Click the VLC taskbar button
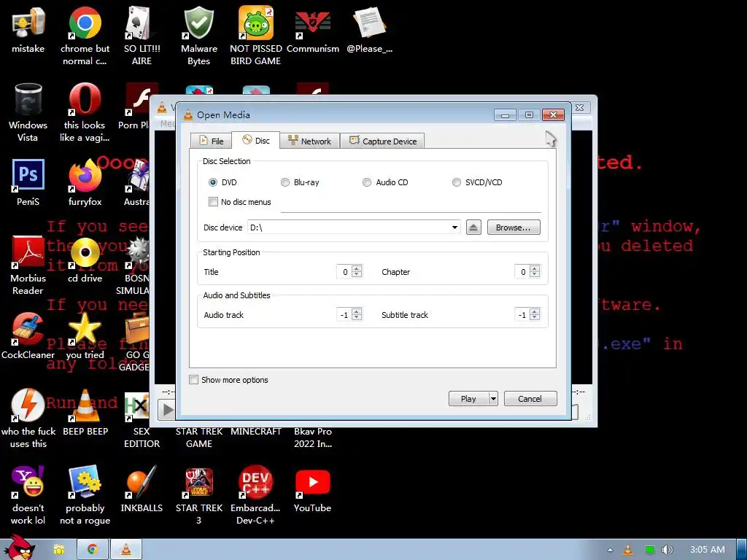 pyautogui.click(x=126, y=550)
